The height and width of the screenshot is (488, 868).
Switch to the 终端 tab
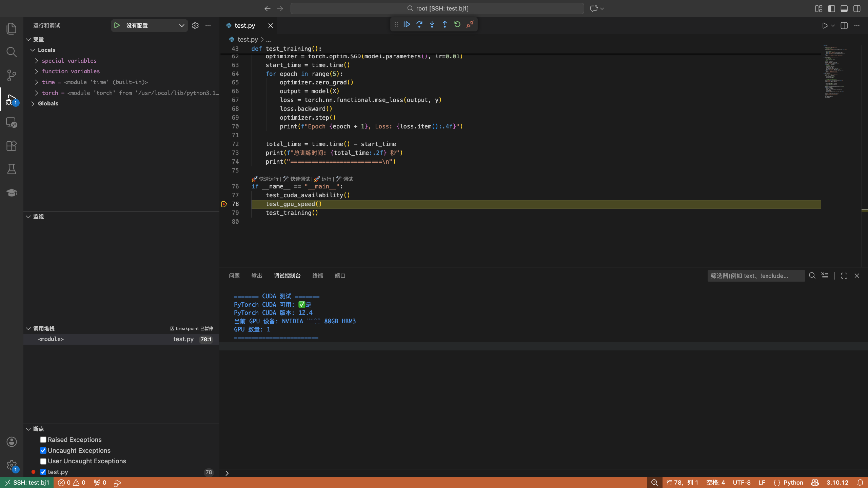[x=317, y=276]
